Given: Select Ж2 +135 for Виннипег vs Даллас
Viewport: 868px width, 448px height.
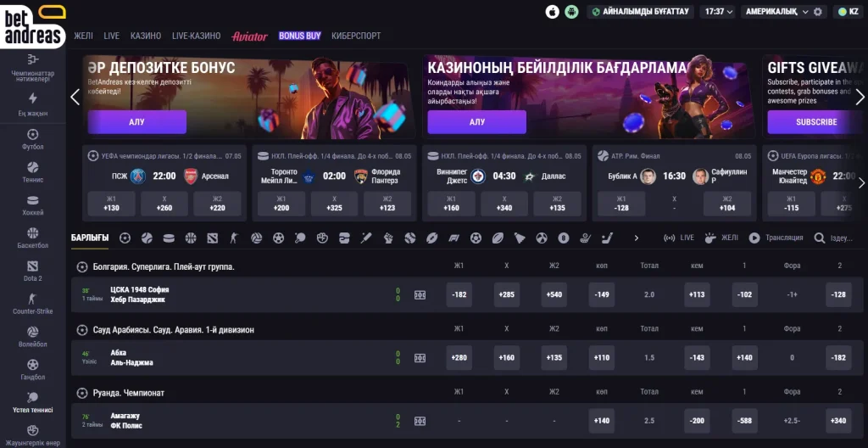Looking at the screenshot, I should click(x=558, y=204).
